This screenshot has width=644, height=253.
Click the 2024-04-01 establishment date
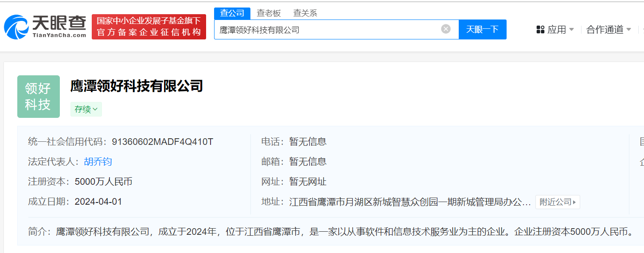(x=98, y=202)
